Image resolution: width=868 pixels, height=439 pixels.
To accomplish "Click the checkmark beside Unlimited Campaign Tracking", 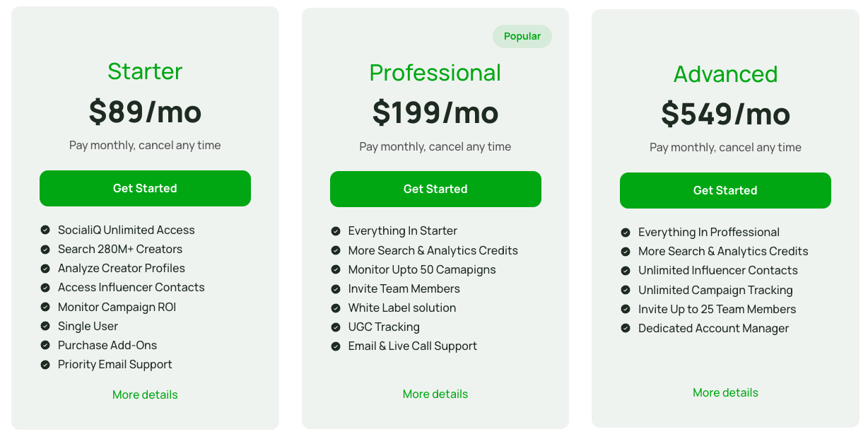I will [625, 290].
